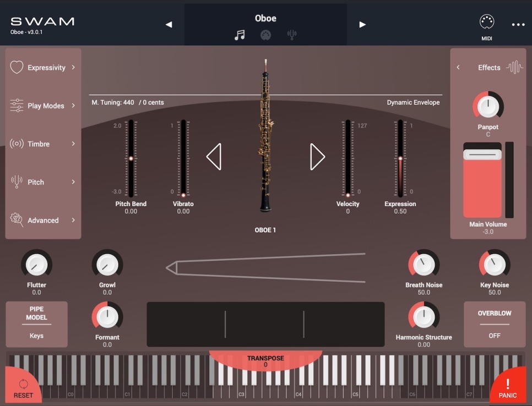The height and width of the screenshot is (406, 532).
Task: Click the C3 key on the keyboard
Action: (x=242, y=392)
